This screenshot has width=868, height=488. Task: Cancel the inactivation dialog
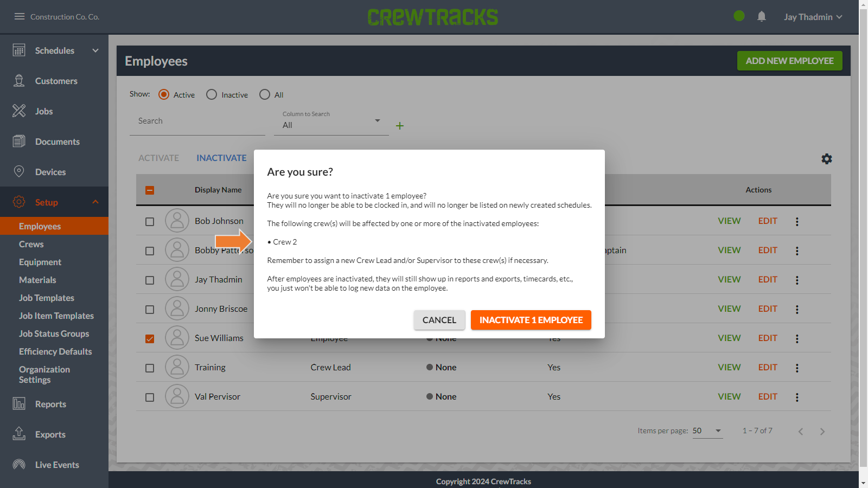tap(439, 320)
